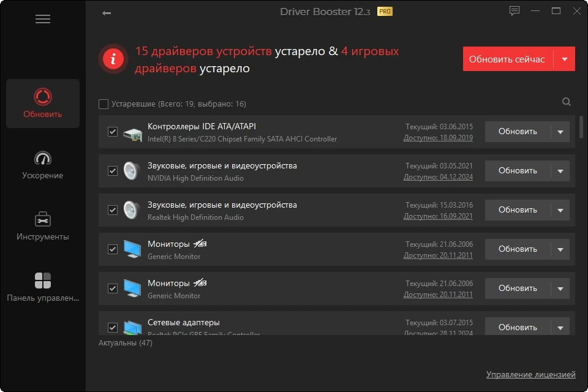
Task: Update the NVIDIA High Definition Audio driver
Action: (x=518, y=171)
